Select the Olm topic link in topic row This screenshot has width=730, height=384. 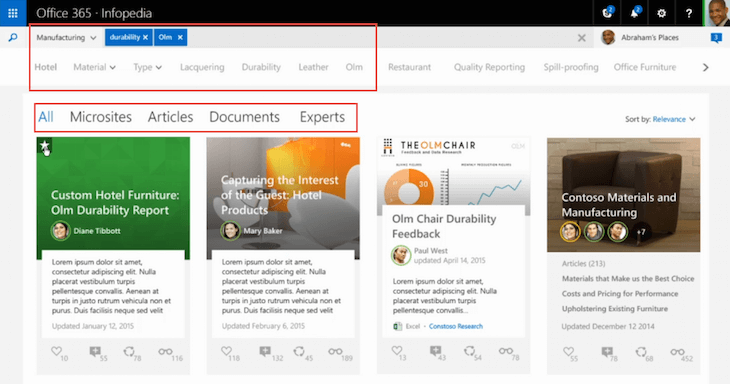[x=354, y=67]
